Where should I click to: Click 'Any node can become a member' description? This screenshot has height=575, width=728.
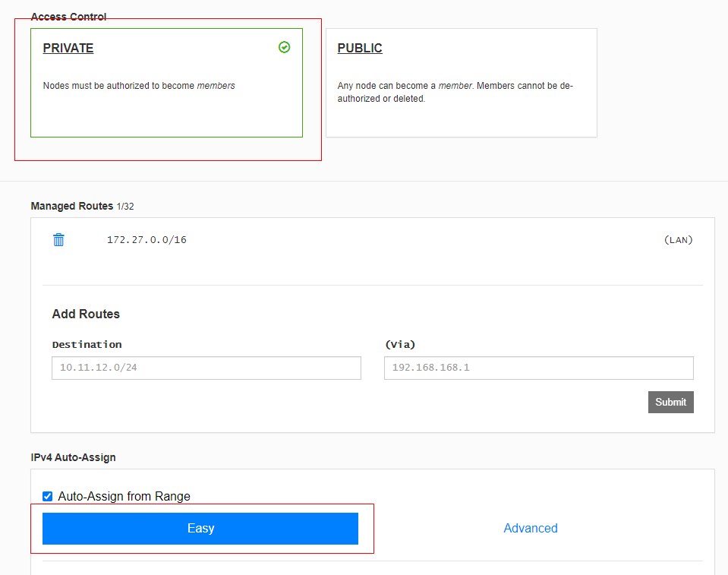tap(455, 92)
